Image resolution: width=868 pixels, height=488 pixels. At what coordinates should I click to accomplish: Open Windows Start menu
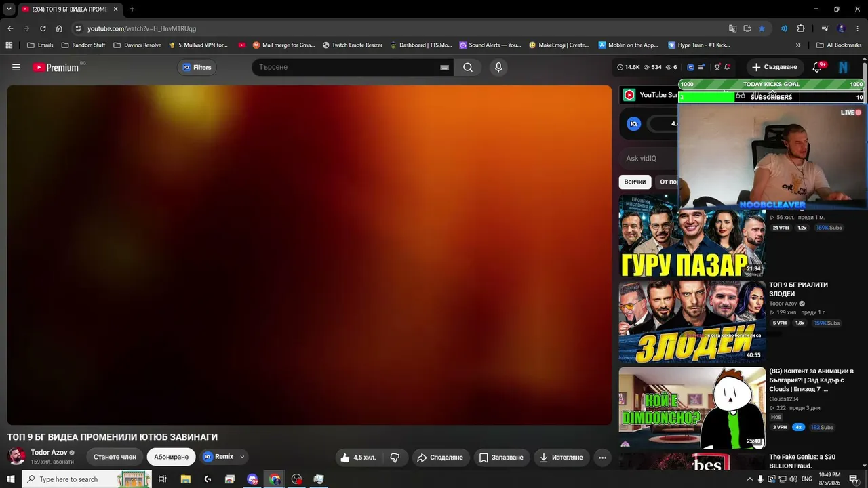[x=10, y=479]
